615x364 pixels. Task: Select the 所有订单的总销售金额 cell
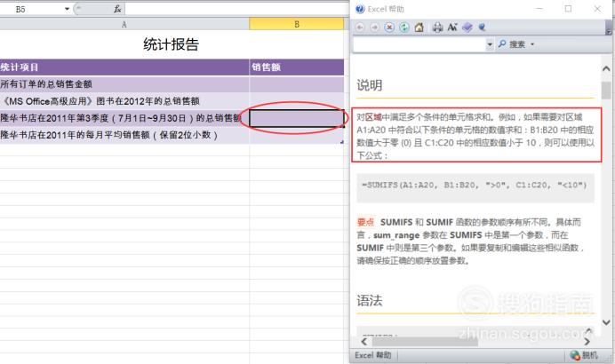[x=124, y=83]
